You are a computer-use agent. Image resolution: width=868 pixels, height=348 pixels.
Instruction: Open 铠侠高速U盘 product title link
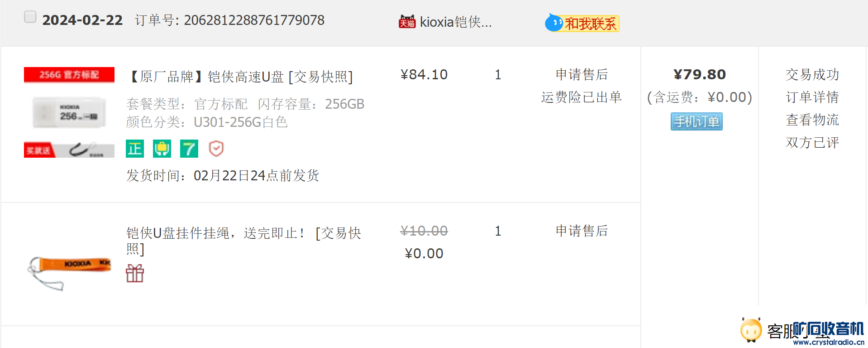[x=241, y=77]
